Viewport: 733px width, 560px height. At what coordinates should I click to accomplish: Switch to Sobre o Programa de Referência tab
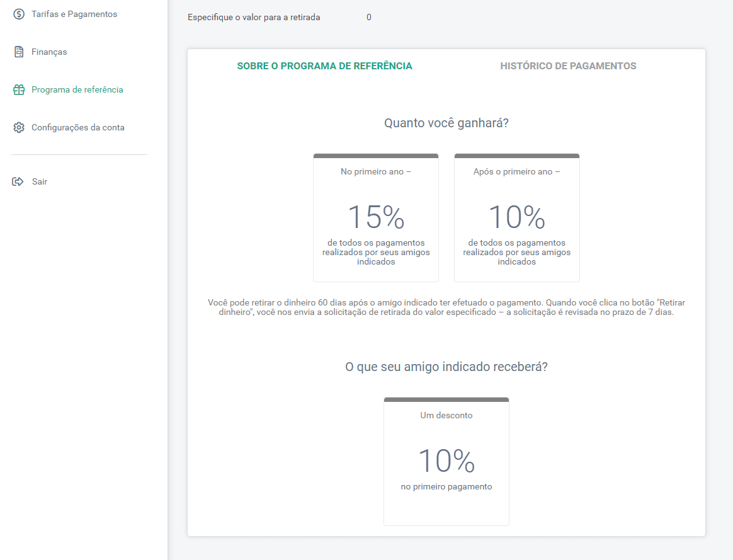pos(324,66)
